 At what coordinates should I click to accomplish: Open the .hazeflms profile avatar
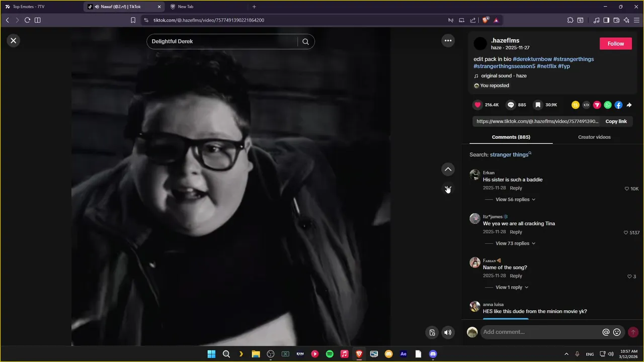tap(480, 44)
